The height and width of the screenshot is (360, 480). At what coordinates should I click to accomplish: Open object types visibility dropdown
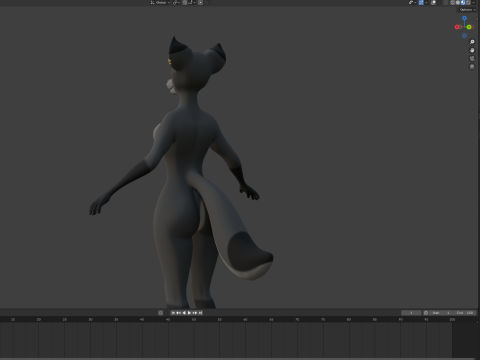pos(412,2)
